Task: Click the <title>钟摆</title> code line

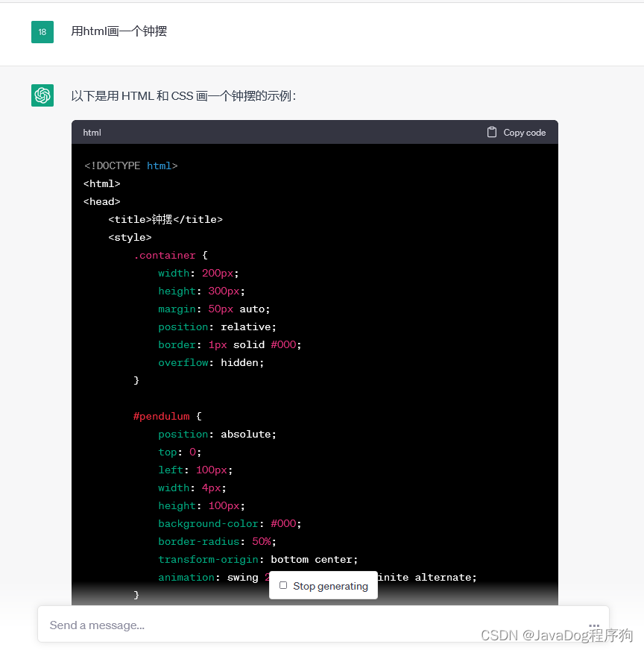Action: (165, 219)
